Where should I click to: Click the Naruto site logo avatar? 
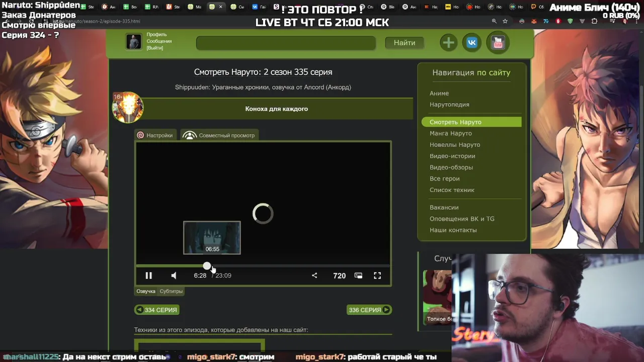128,108
